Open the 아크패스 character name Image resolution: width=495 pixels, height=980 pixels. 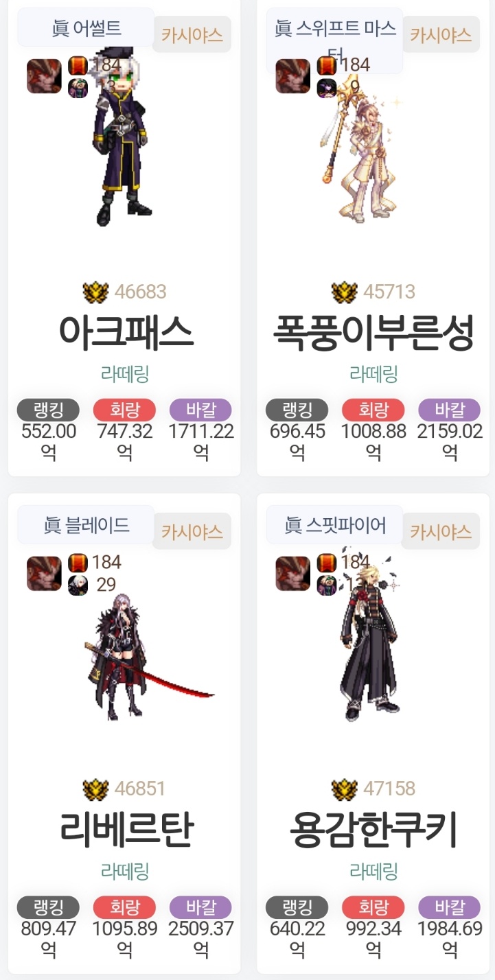pos(126,332)
